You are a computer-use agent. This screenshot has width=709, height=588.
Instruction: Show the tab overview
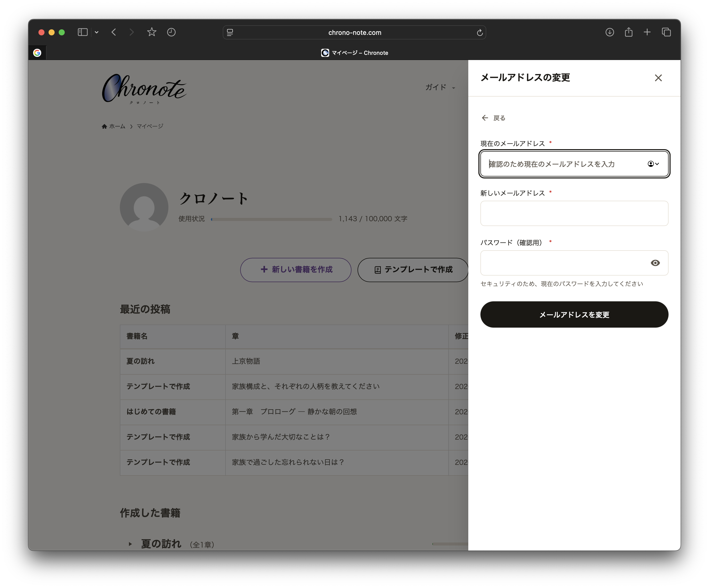point(666,32)
